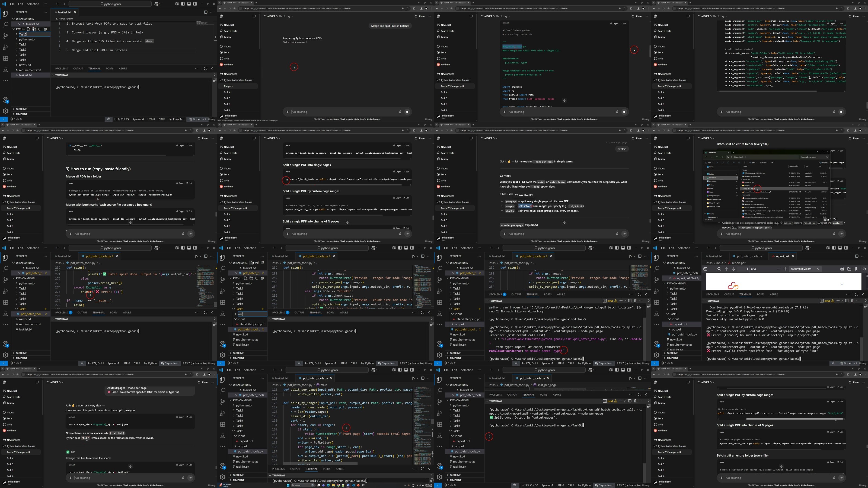The height and width of the screenshot is (488, 868).
Task: Zoom out with minus beside Automatic Zoom
Action: tap(778, 269)
